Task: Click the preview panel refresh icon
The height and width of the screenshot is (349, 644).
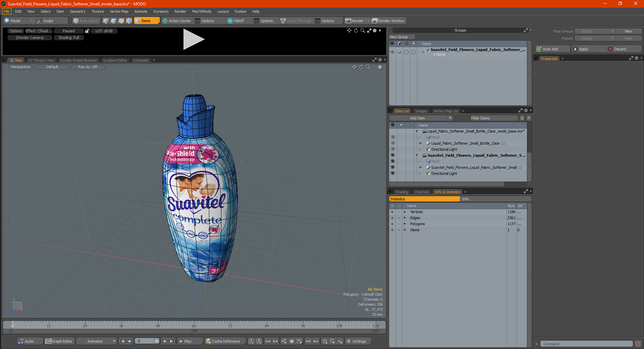Action: [x=356, y=31]
